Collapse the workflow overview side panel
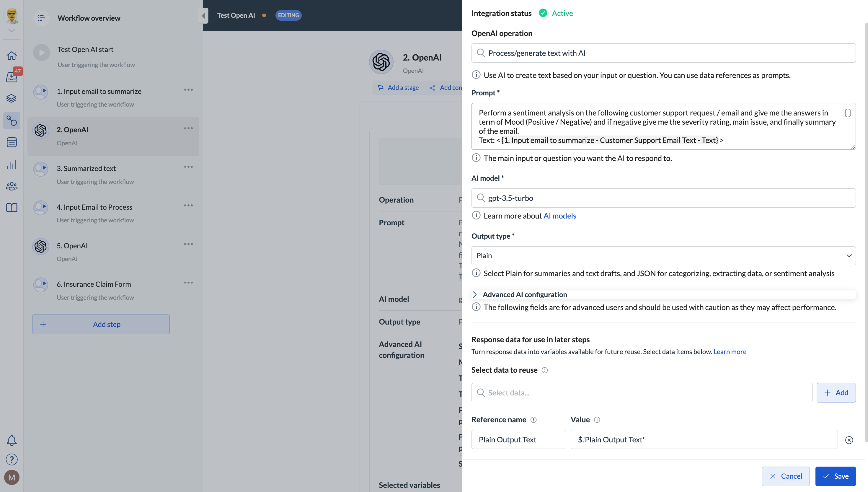Screen dimensions: 868x492 click(x=203, y=16)
